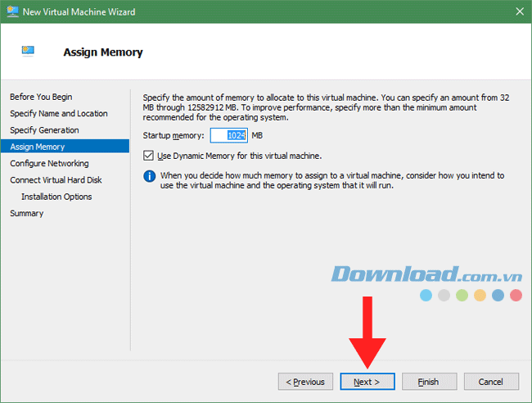
Task: Click the wizard icon in the title bar
Action: pyautogui.click(x=13, y=12)
